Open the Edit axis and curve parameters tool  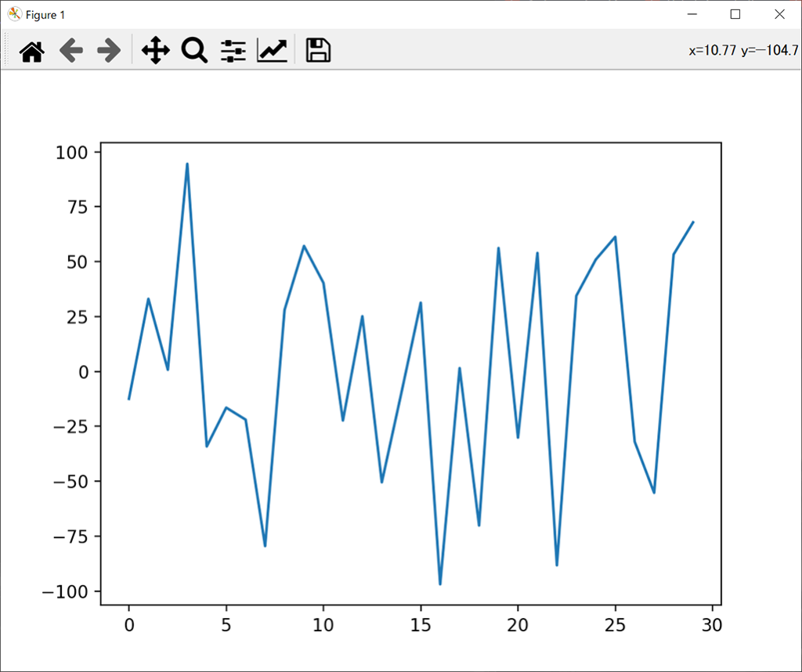[272, 51]
